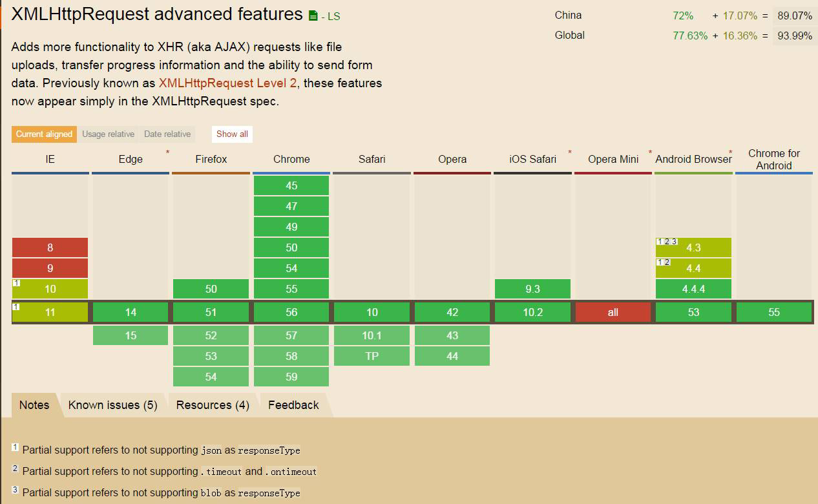Viewport: 818px width, 504px height.
Task: Click the Safari TP version cell
Action: 372,356
